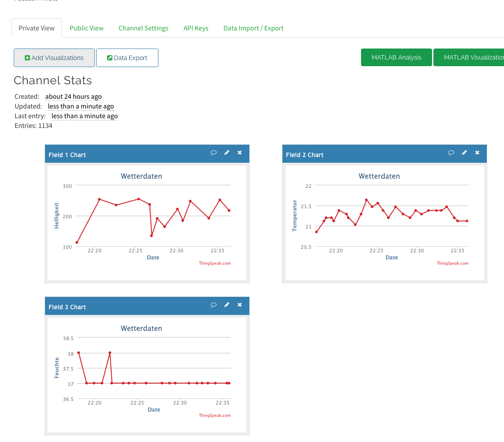Image resolution: width=504 pixels, height=442 pixels.
Task: Select the Private View tab
Action: (x=37, y=28)
